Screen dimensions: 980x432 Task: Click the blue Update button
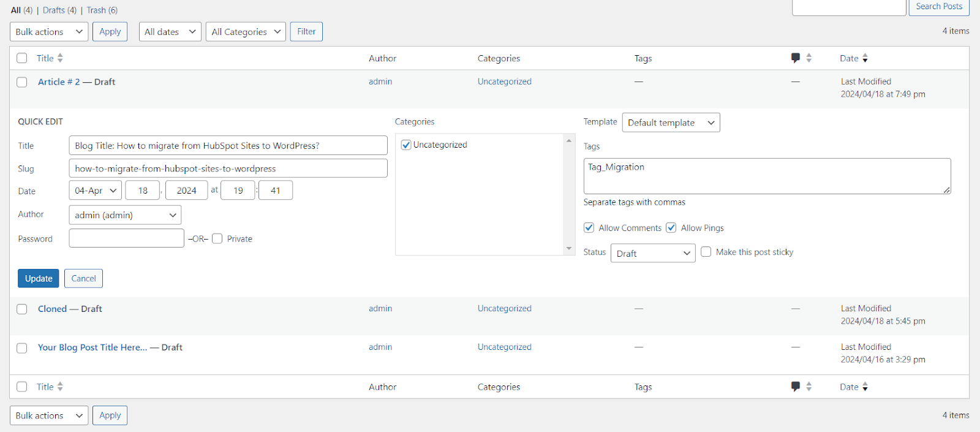tap(39, 278)
